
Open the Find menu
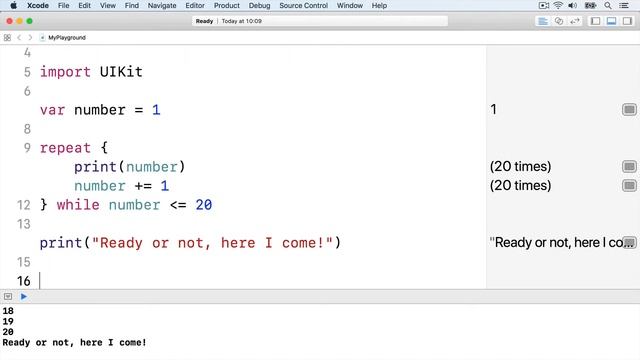132,6
